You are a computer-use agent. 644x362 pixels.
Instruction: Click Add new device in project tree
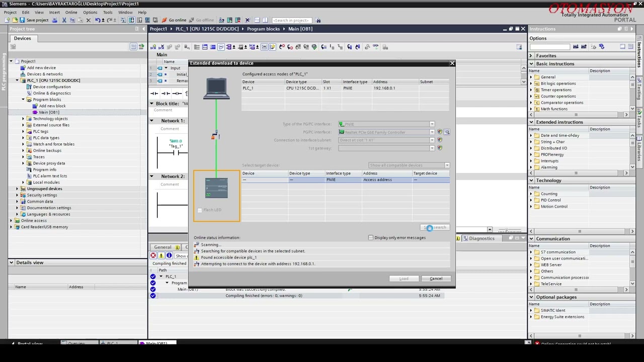(41, 67)
